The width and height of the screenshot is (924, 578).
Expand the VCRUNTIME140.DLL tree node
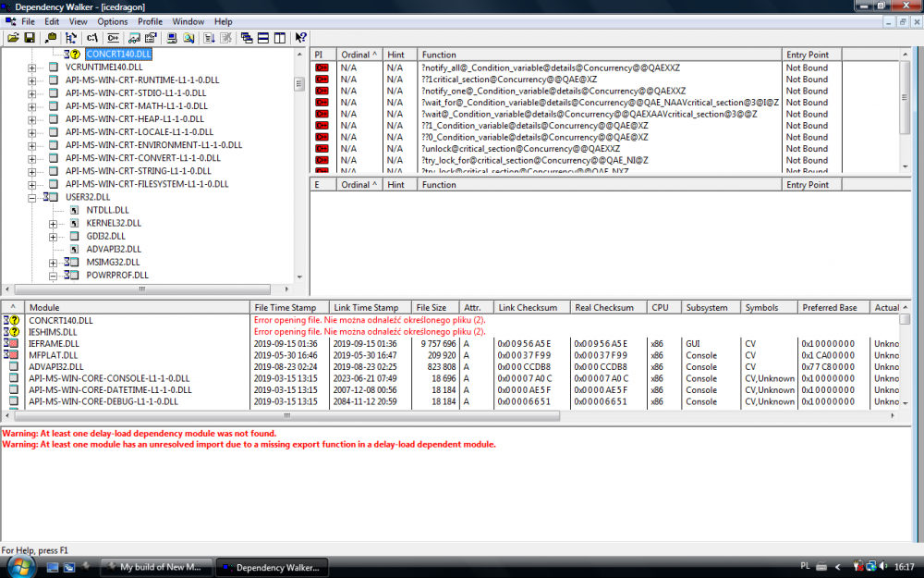[32, 68]
